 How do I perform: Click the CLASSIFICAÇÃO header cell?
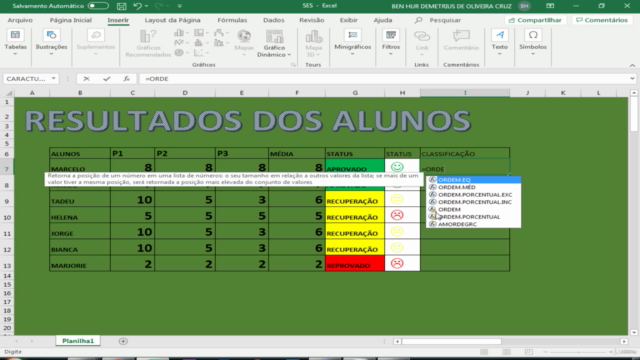[465, 153]
